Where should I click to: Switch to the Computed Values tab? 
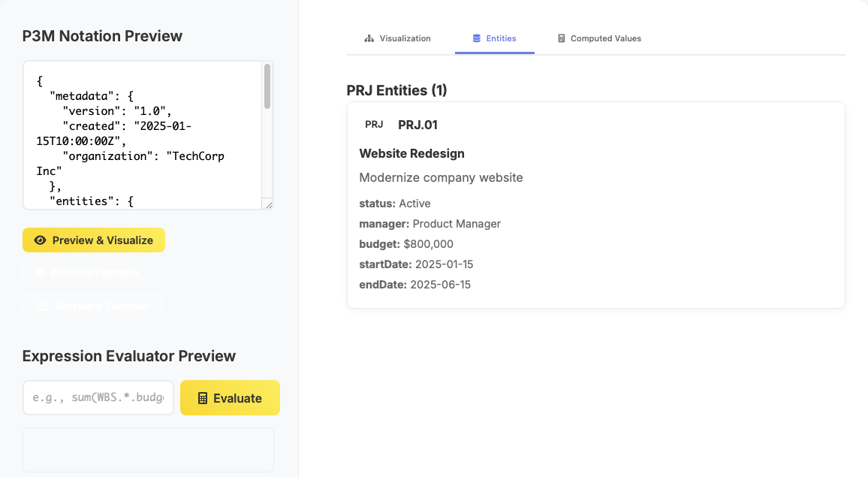click(x=598, y=38)
